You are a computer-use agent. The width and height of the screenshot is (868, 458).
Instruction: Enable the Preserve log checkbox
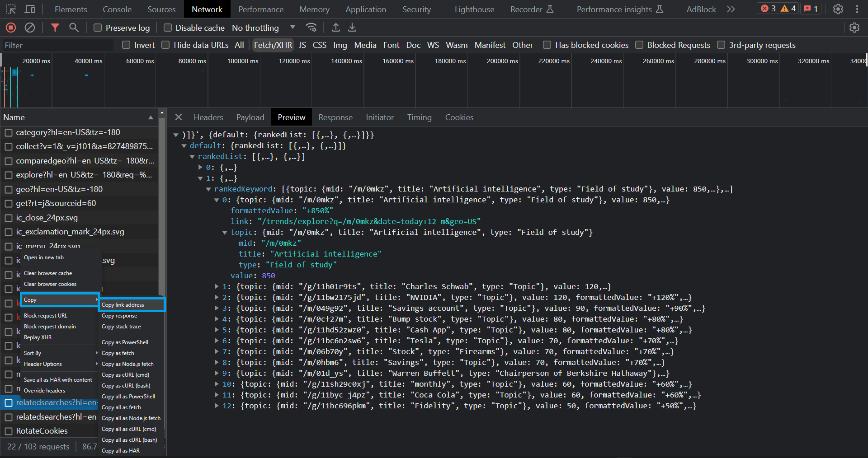(98, 28)
